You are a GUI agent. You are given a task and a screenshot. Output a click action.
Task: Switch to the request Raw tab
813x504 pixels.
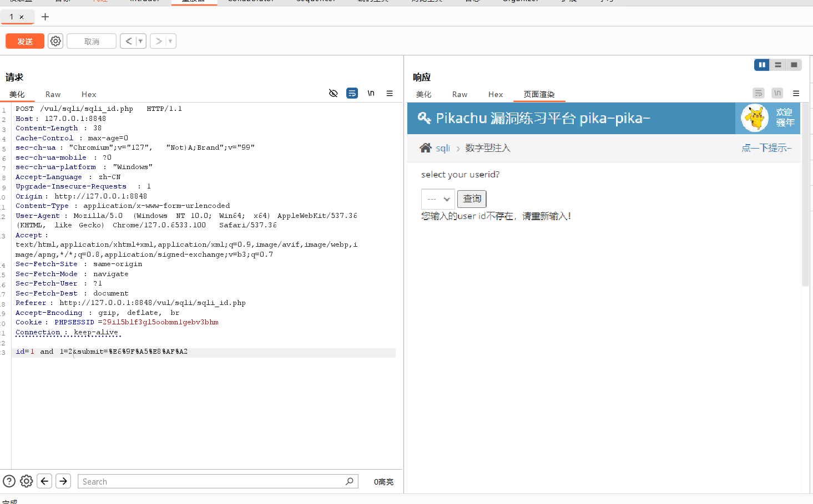coord(53,94)
